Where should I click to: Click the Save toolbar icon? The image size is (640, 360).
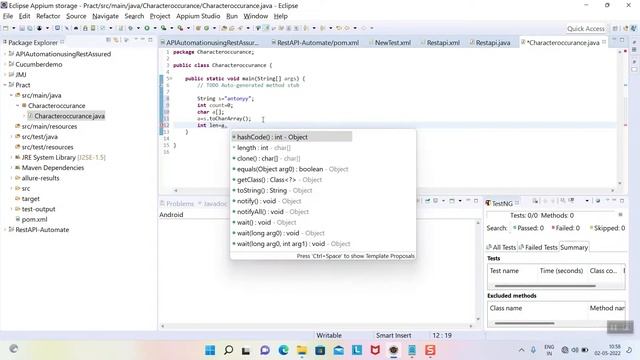22,28
